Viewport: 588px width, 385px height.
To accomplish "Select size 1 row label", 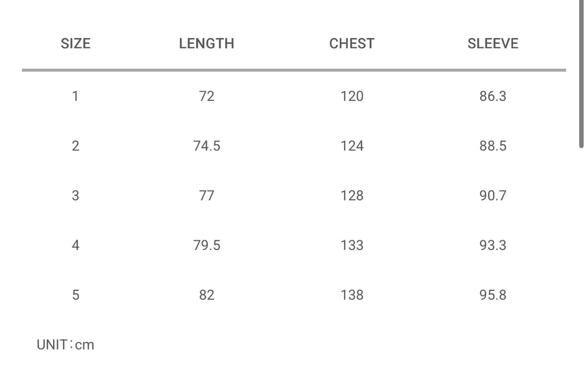I will [75, 96].
